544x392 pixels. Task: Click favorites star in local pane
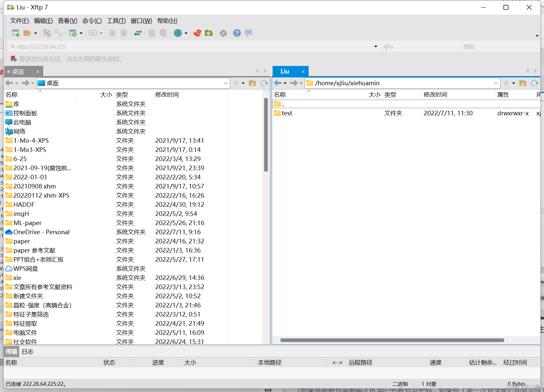(x=236, y=83)
